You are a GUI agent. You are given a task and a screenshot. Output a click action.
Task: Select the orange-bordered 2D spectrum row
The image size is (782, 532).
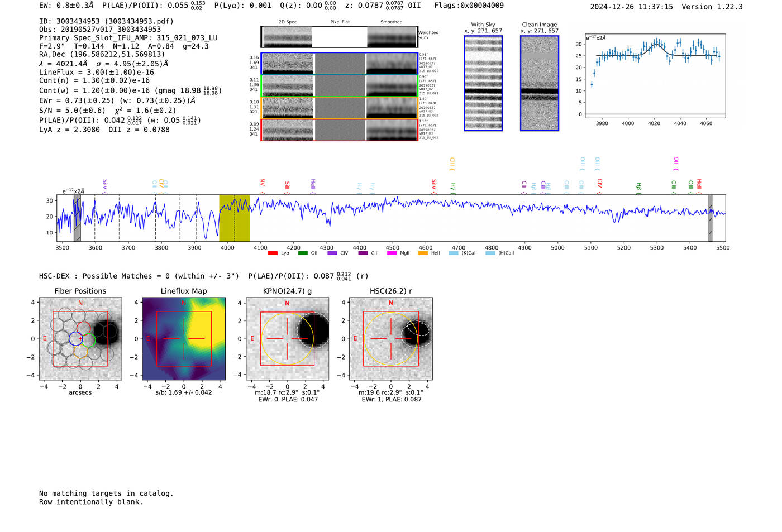coord(340,108)
